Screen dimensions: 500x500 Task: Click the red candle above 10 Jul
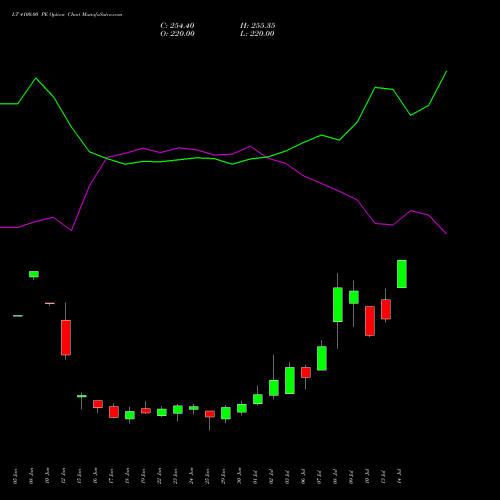click(370, 321)
